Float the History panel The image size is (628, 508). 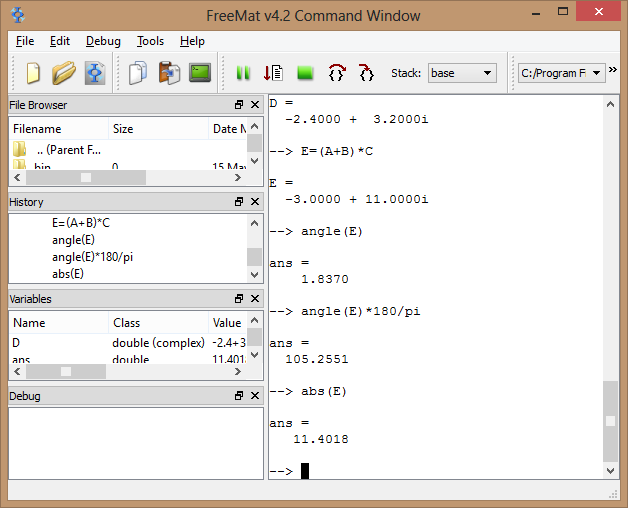click(x=239, y=202)
